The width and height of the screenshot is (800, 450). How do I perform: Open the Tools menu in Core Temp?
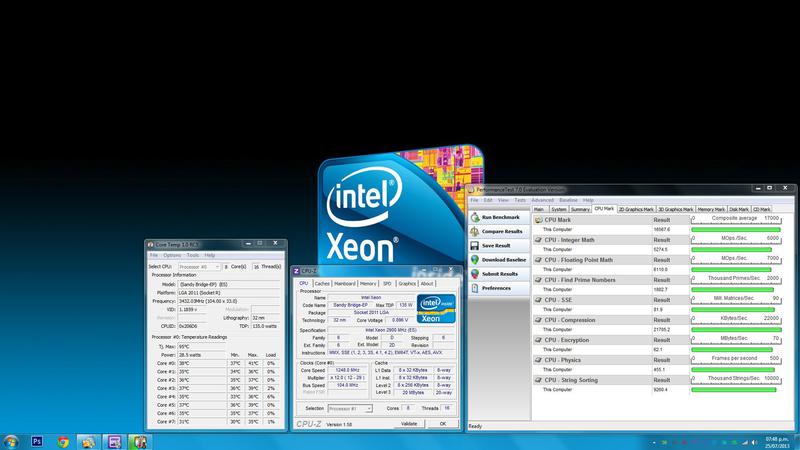[193, 255]
